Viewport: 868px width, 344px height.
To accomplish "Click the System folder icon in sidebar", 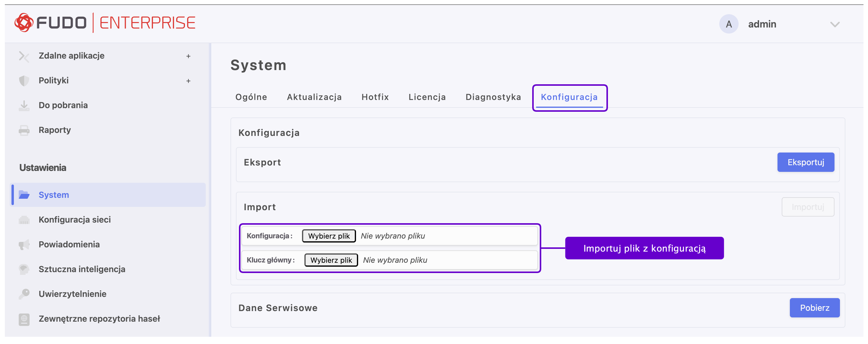I will [x=24, y=195].
